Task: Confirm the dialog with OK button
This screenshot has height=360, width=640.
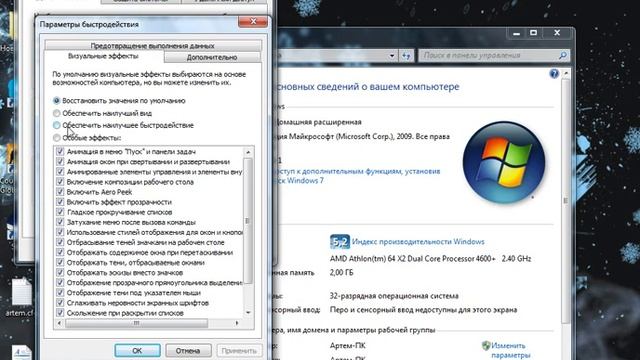Action: pos(137,350)
